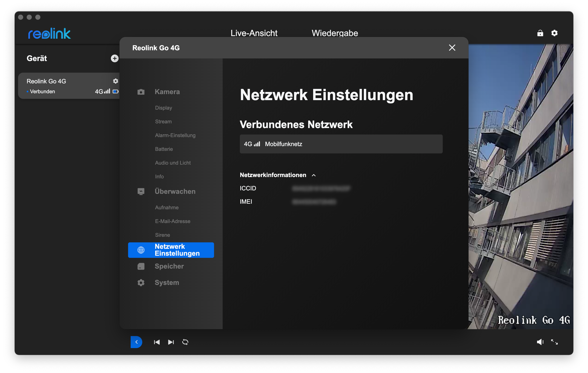Open app settings gear in top right
The width and height of the screenshot is (588, 373).
tap(554, 33)
